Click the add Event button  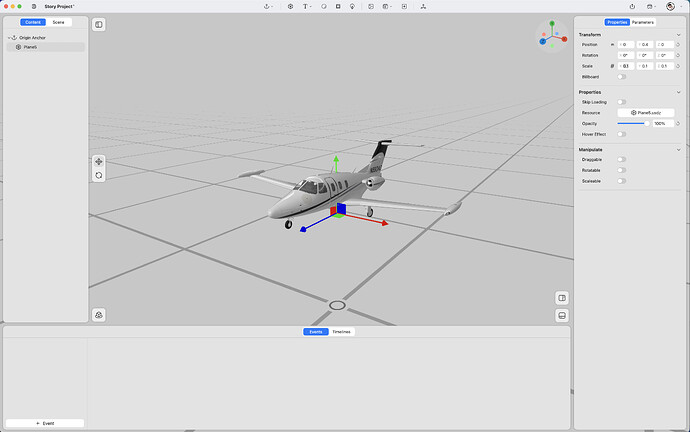[45, 423]
